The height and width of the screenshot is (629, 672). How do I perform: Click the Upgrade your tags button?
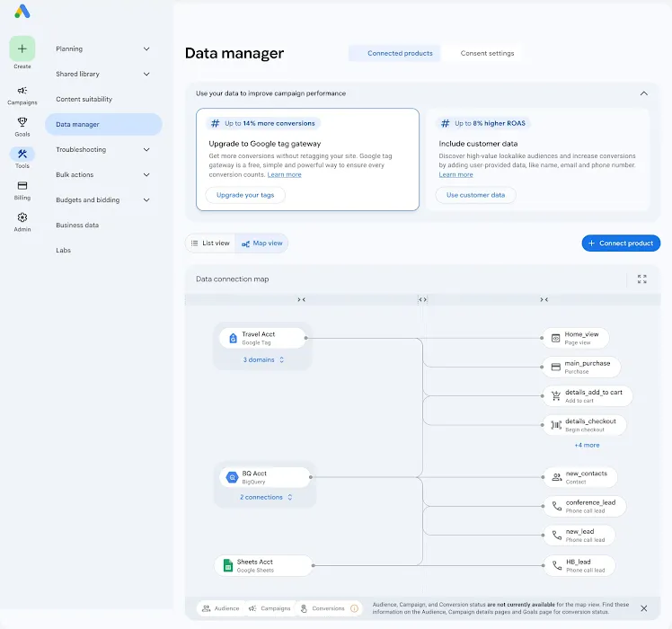click(245, 195)
